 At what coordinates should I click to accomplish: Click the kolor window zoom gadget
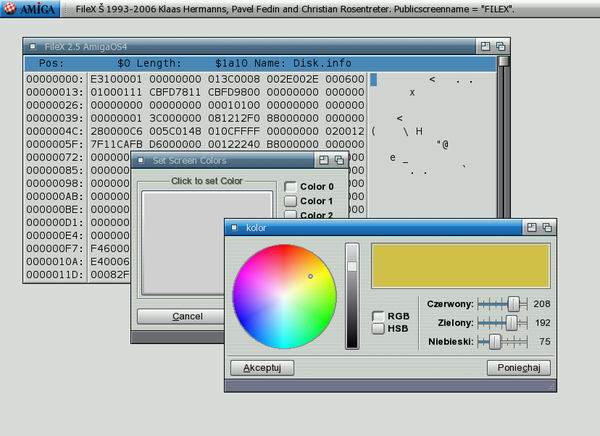(x=531, y=228)
